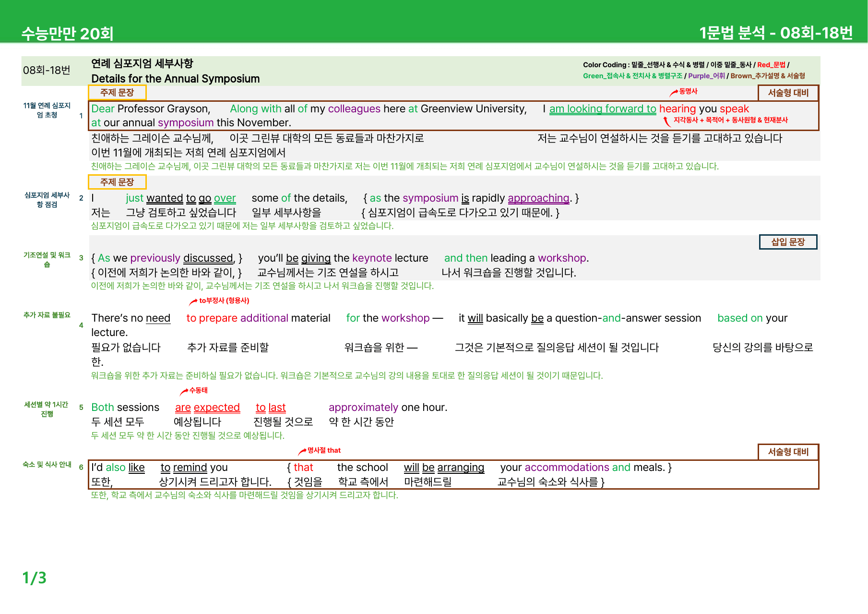Click the green phrase 'based on'

(740, 318)
